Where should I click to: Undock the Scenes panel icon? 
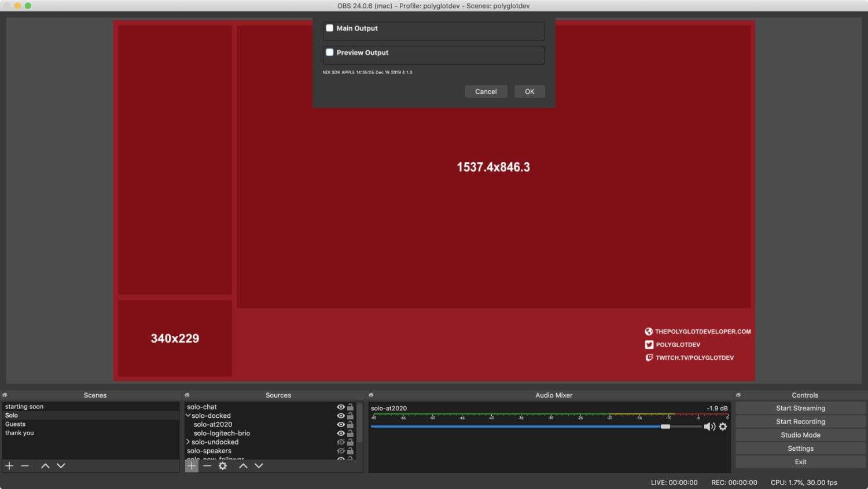tap(5, 395)
